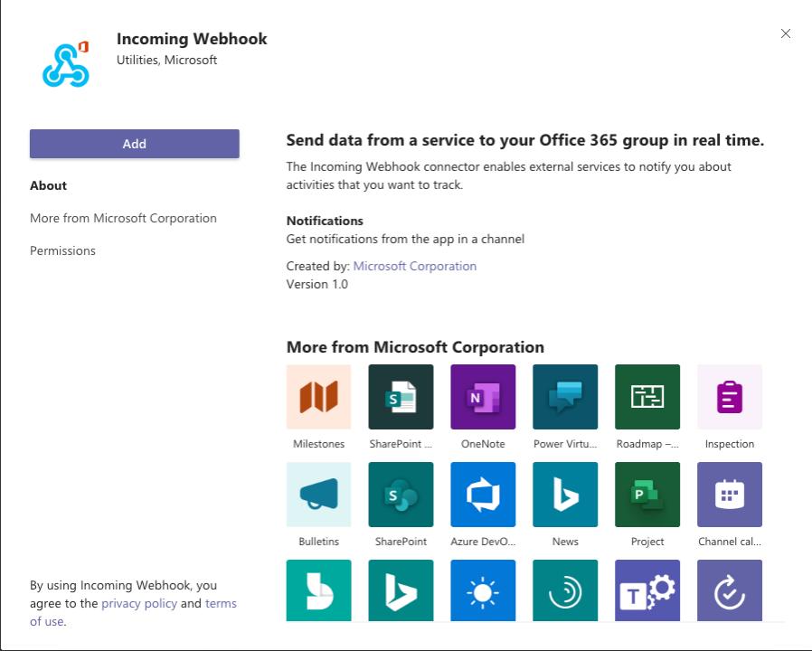Choose the Channel calendar app tile

(730, 495)
